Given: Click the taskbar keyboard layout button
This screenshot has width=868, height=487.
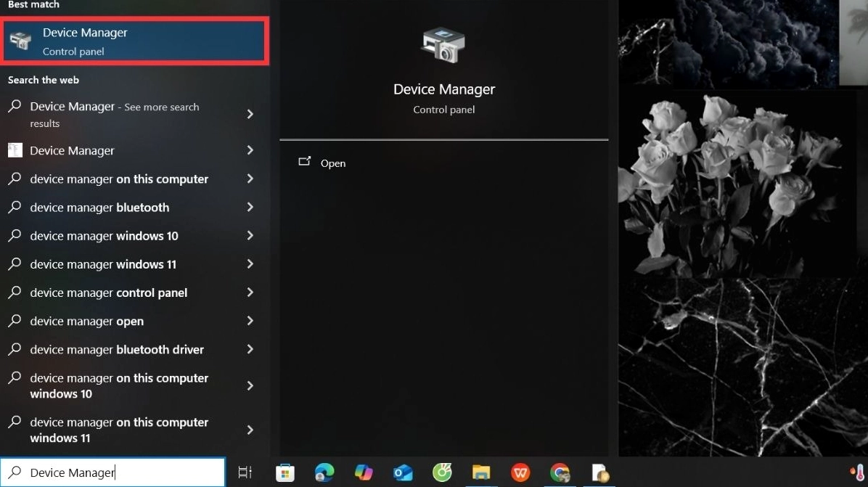Looking at the screenshot, I should click(245, 472).
